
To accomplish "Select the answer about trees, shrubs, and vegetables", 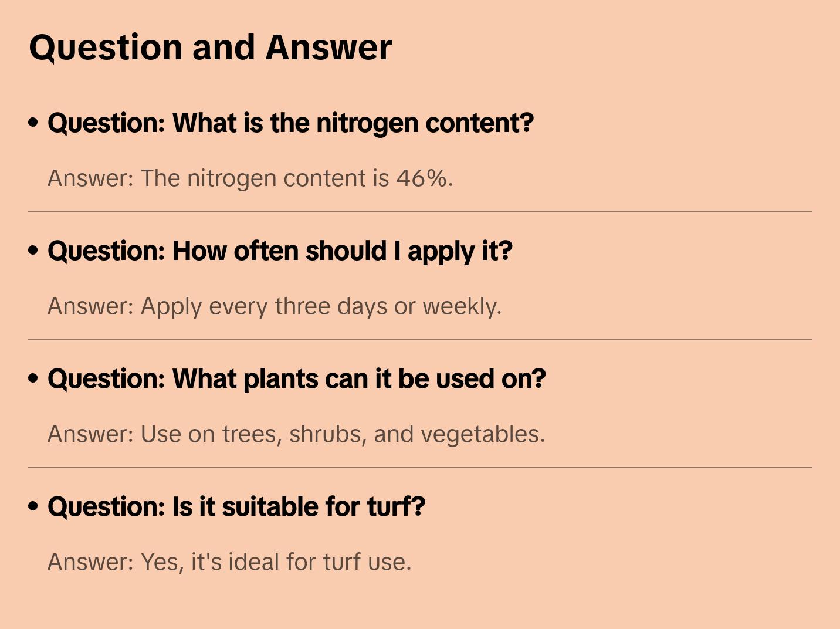I will point(296,434).
